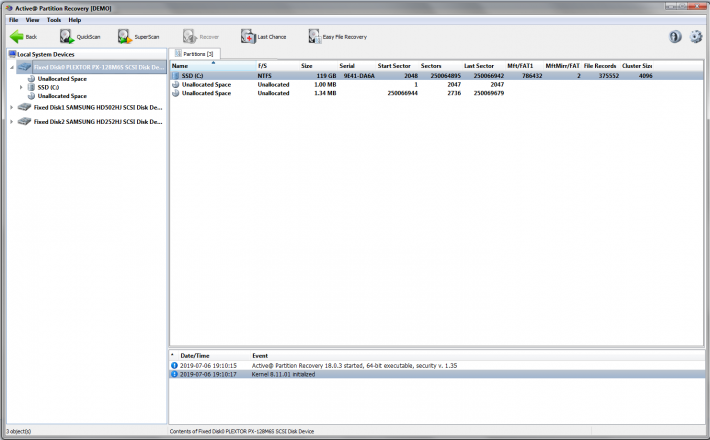The width and height of the screenshot is (710, 440).
Task: Click the '1.00 MB' size cell
Action: pyautogui.click(x=325, y=84)
